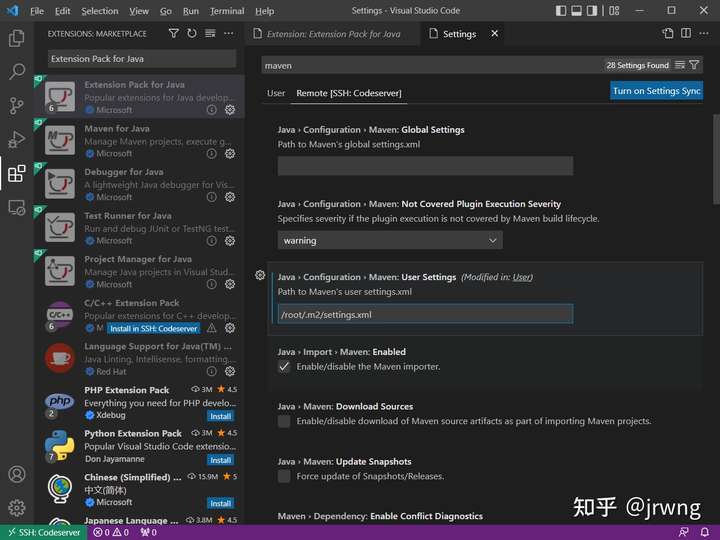Filter extensions with the funnel icon
The width and height of the screenshot is (720, 540).
174,34
